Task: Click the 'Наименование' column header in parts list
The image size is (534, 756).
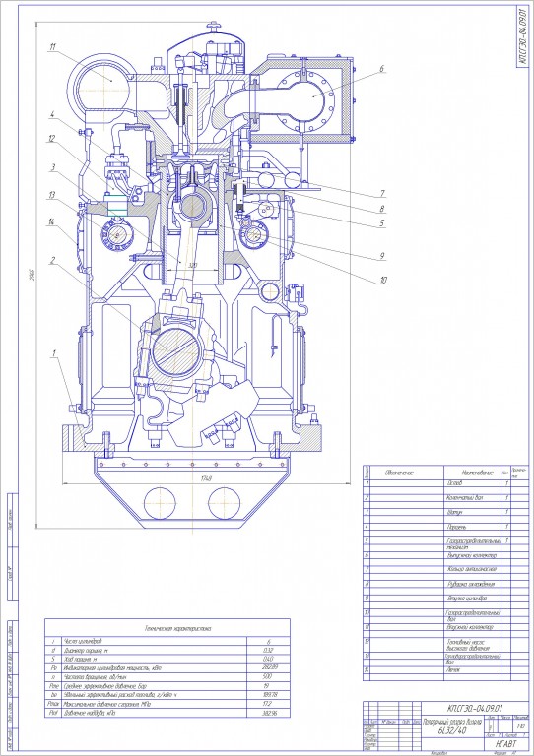Action: coord(477,472)
